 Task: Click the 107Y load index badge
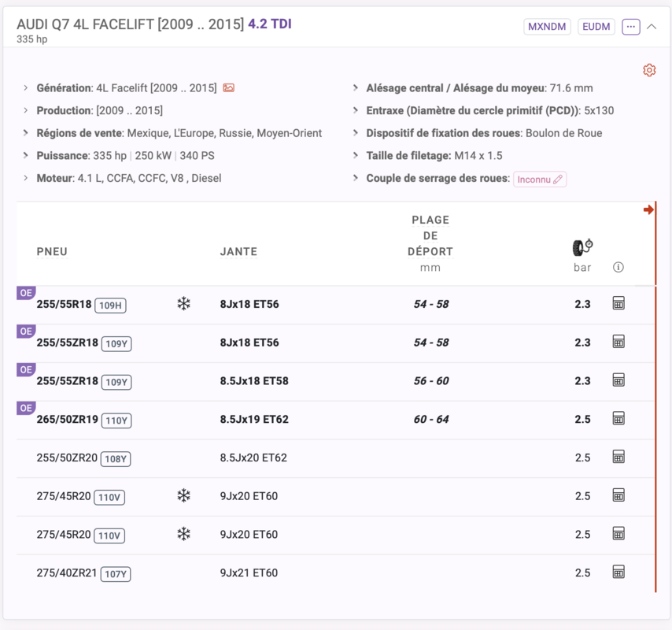pos(116,574)
